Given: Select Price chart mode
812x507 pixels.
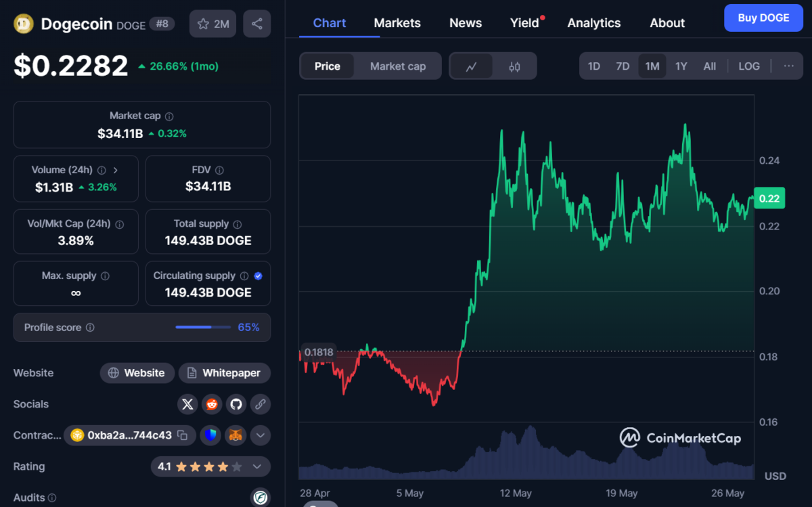Looking at the screenshot, I should click(328, 66).
